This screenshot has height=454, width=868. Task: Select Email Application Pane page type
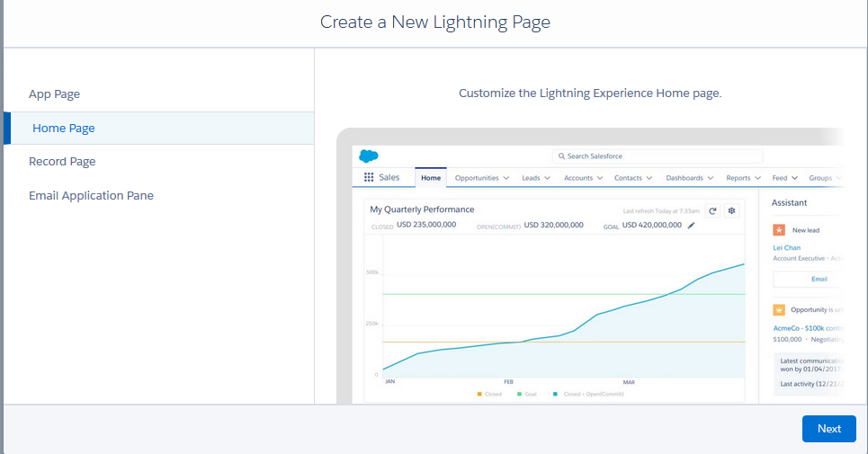tap(91, 195)
